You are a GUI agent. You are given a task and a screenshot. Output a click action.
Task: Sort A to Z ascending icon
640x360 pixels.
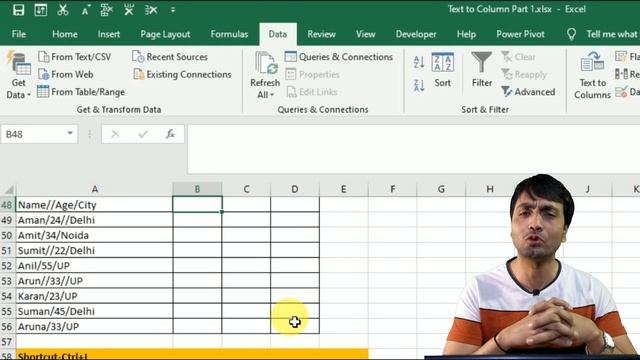point(419,62)
